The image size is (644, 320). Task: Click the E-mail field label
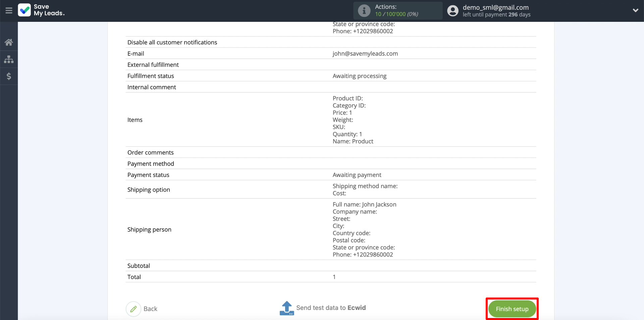136,54
